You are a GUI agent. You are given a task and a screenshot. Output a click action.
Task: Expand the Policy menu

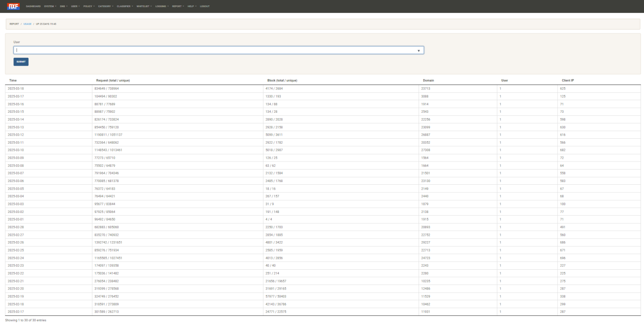(x=89, y=6)
